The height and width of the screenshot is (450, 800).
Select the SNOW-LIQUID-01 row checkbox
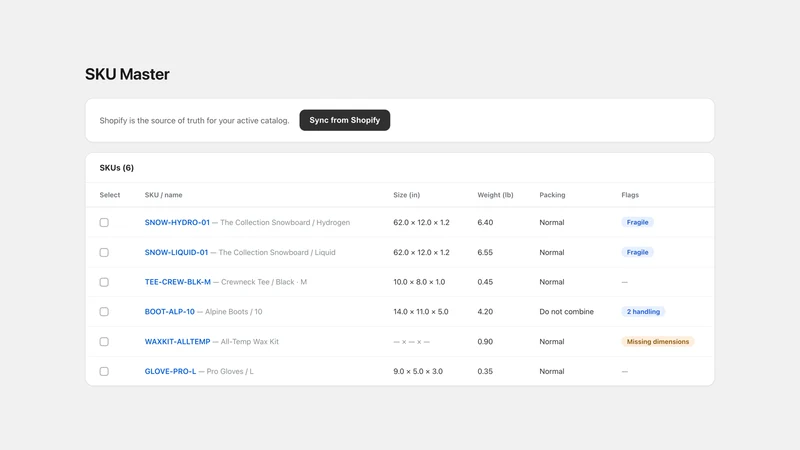(x=104, y=253)
